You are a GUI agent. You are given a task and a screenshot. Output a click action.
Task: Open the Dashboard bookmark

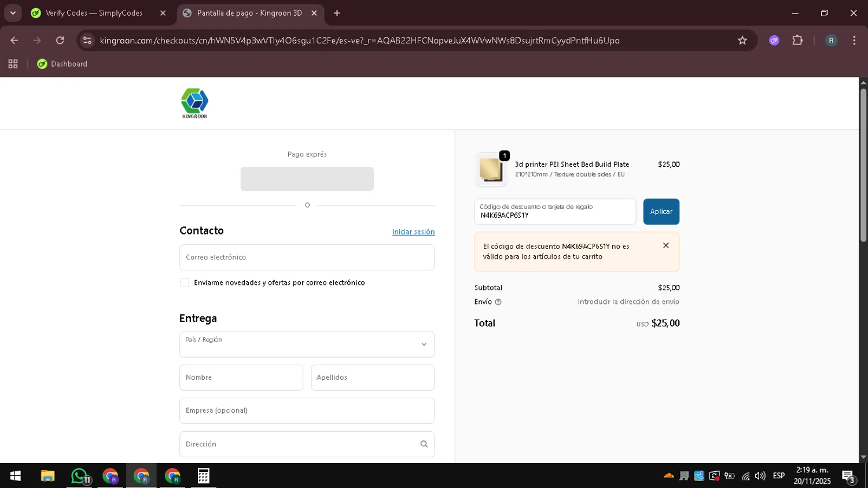click(x=62, y=64)
